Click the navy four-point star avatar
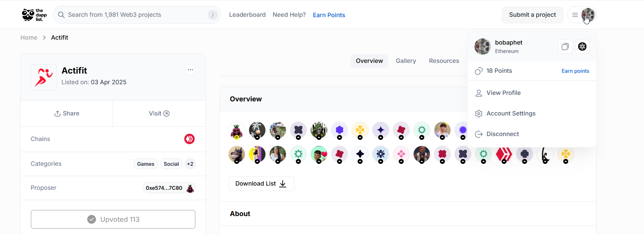644x234 pixels. click(x=360, y=154)
